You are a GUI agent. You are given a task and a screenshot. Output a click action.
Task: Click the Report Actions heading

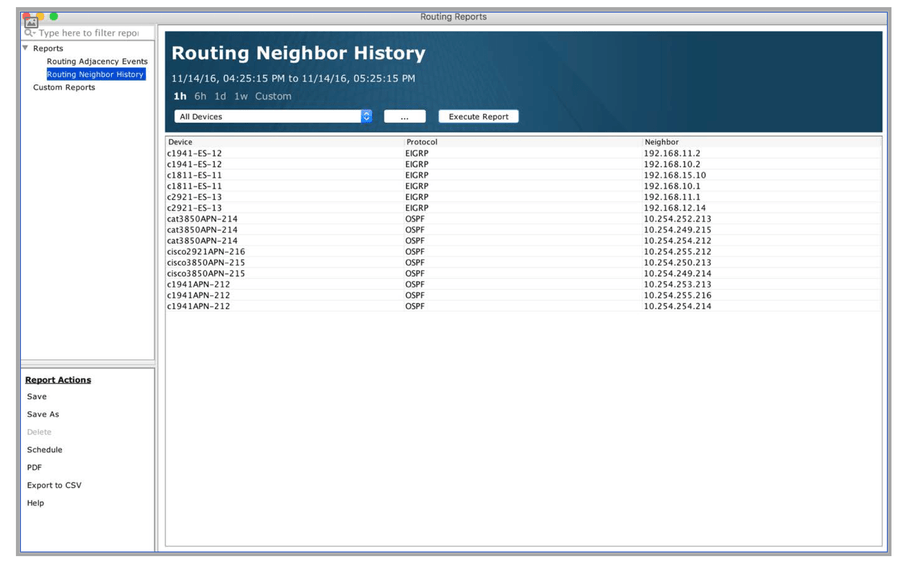pos(58,380)
